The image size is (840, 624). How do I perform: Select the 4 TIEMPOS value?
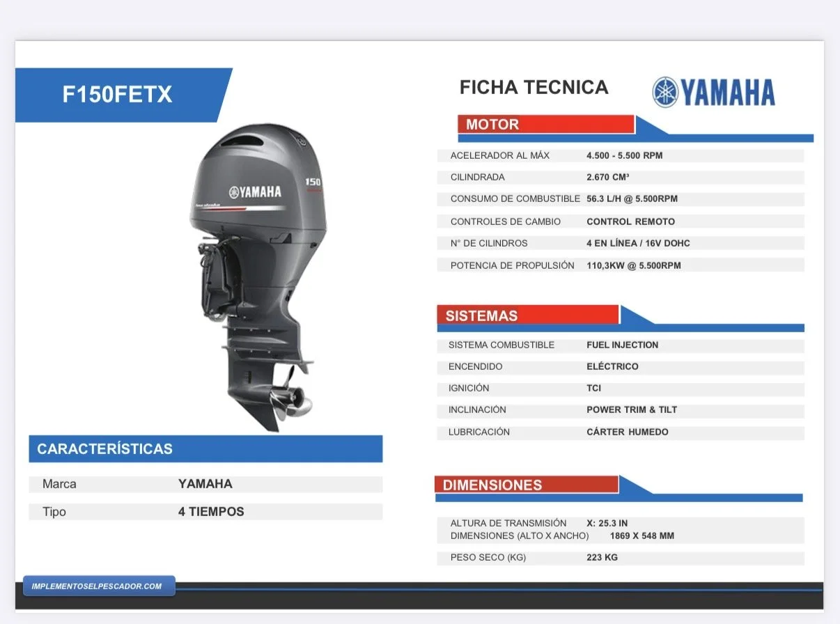click(211, 512)
